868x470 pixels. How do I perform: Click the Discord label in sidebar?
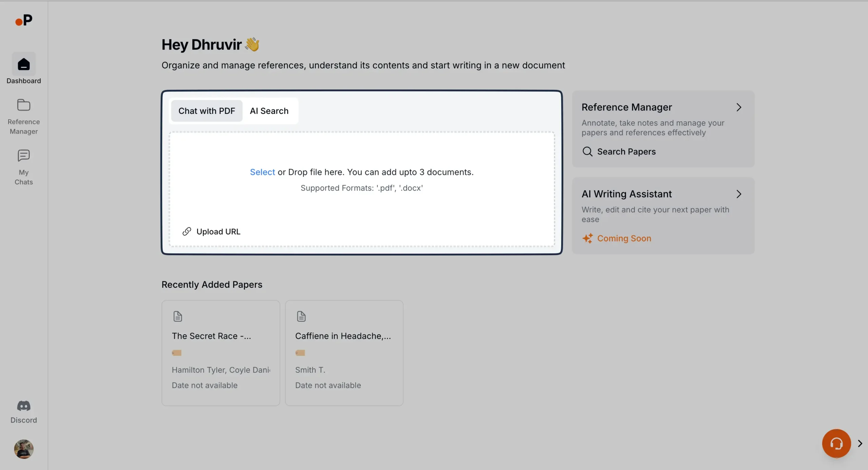tap(24, 420)
